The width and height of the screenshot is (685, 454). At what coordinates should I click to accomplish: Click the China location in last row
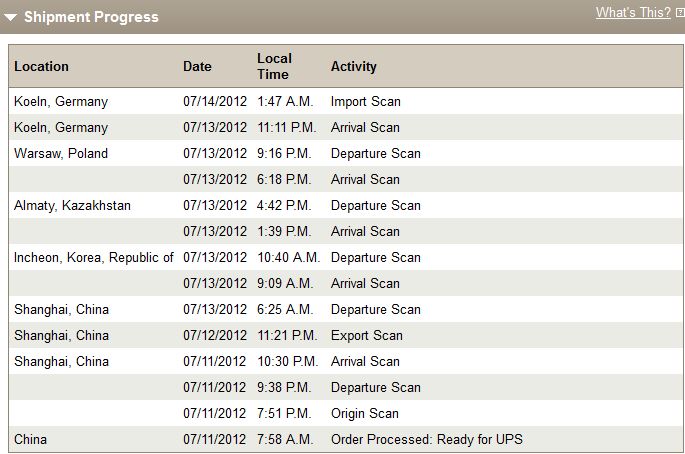tap(30, 439)
